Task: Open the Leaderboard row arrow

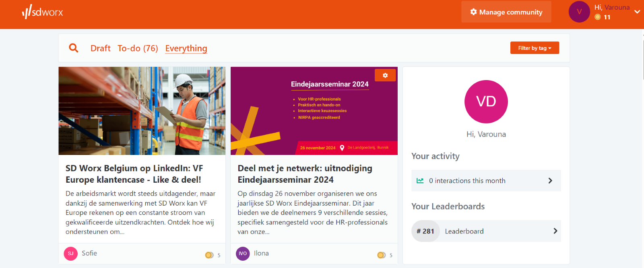Action: 555,231
